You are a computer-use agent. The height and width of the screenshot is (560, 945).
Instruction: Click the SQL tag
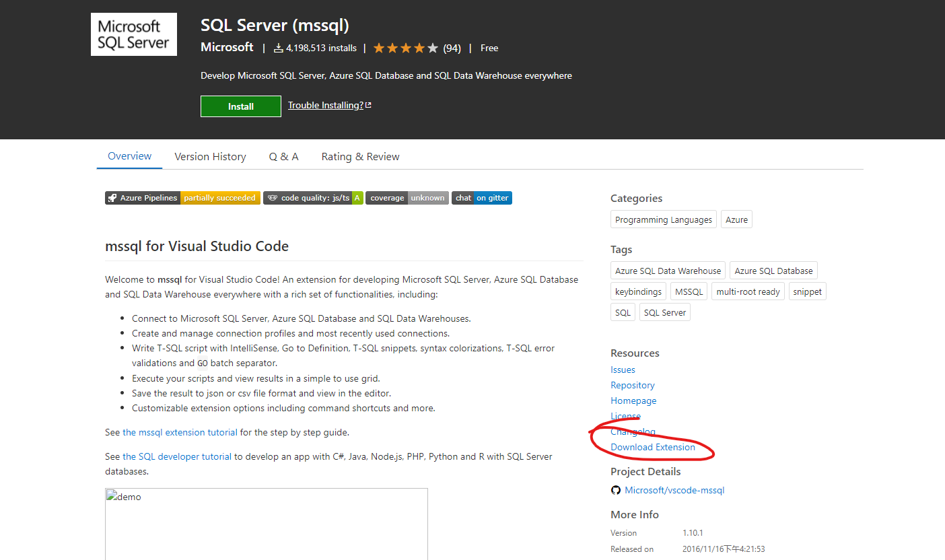pos(623,312)
